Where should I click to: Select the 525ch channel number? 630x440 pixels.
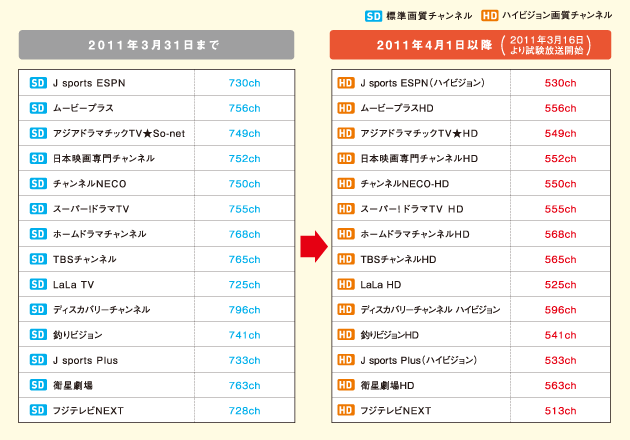coord(560,285)
